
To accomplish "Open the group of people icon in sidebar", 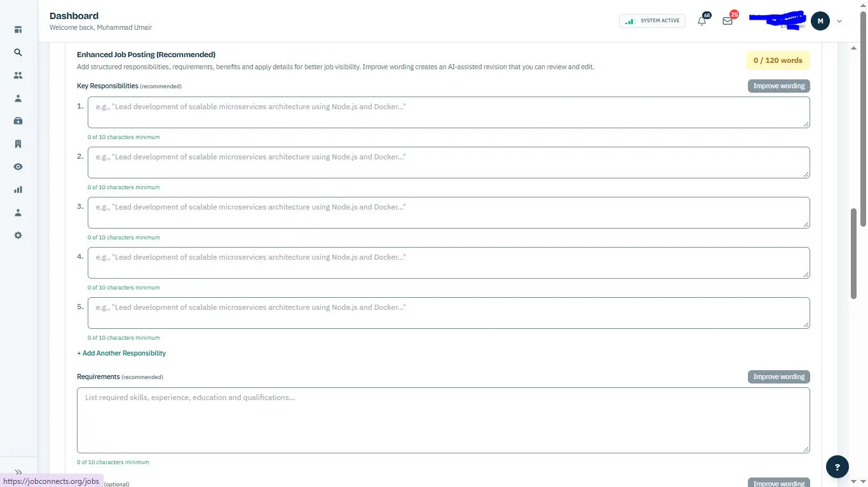I will pos(18,76).
